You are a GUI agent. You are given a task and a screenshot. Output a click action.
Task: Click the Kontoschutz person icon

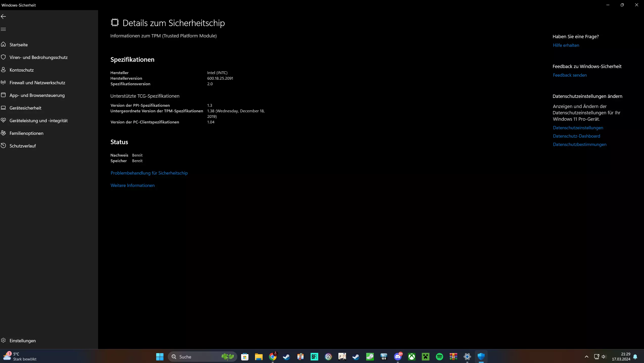point(4,70)
